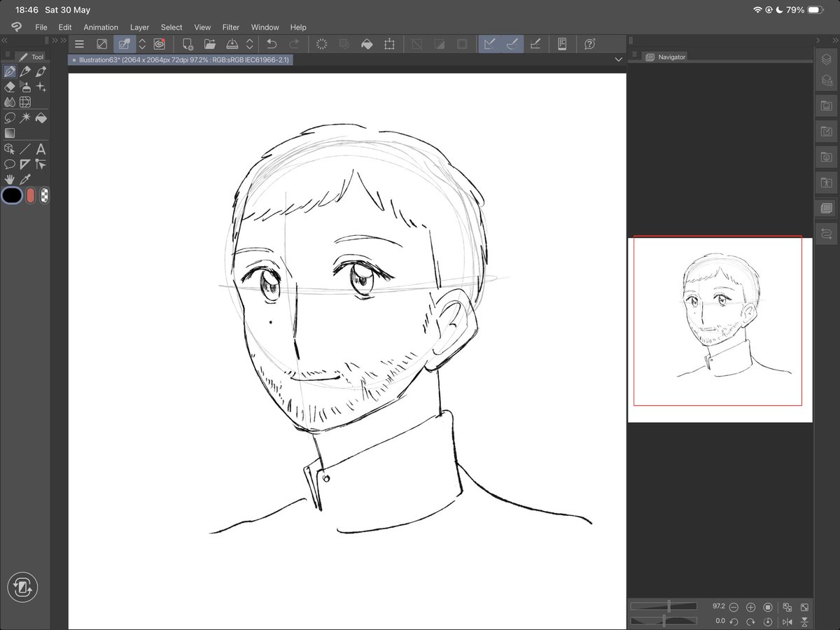Select the Balloon tool
The height and width of the screenshot is (630, 840).
(10, 164)
